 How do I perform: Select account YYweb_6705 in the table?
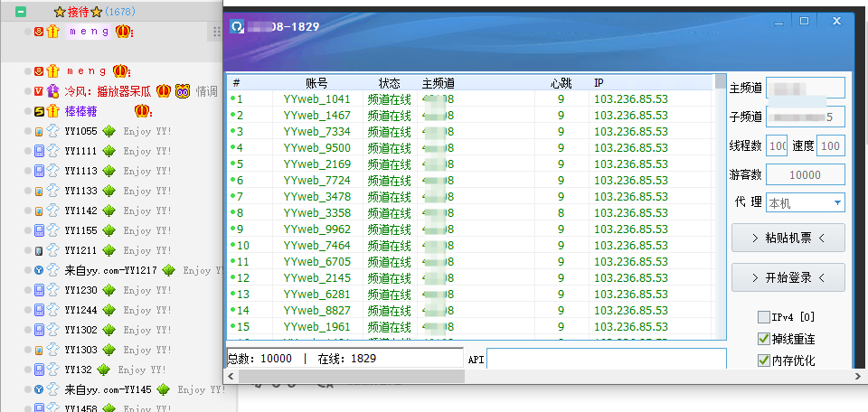click(316, 262)
